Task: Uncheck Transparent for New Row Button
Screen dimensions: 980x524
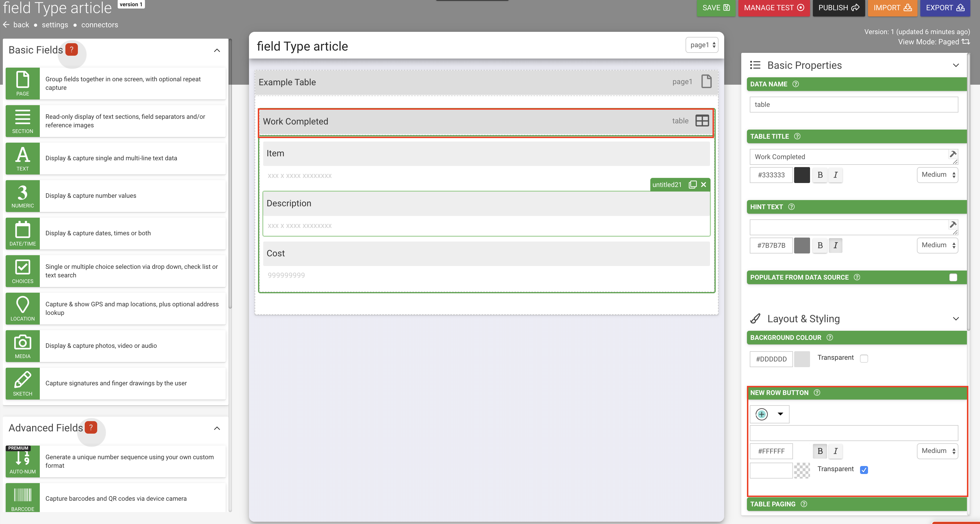Action: 863,470
